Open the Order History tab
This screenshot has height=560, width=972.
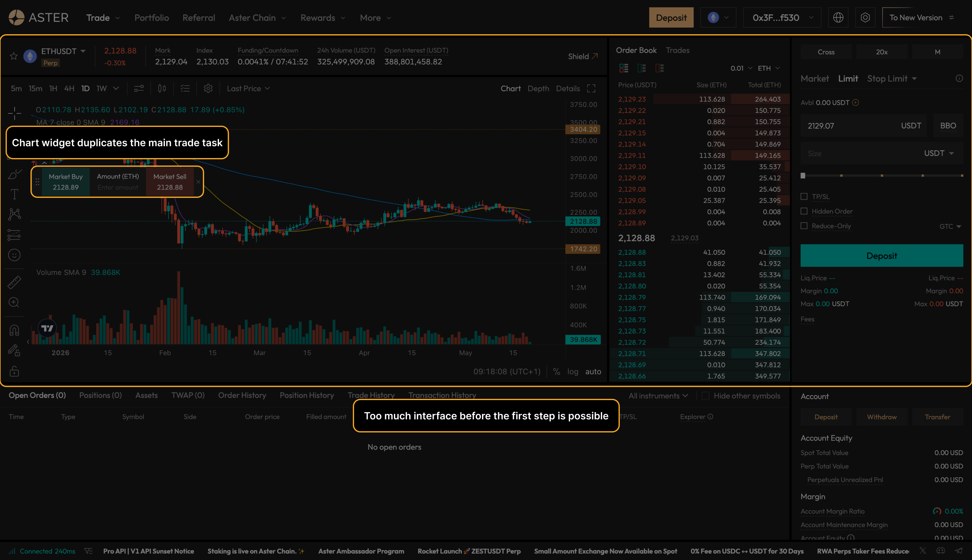point(242,395)
